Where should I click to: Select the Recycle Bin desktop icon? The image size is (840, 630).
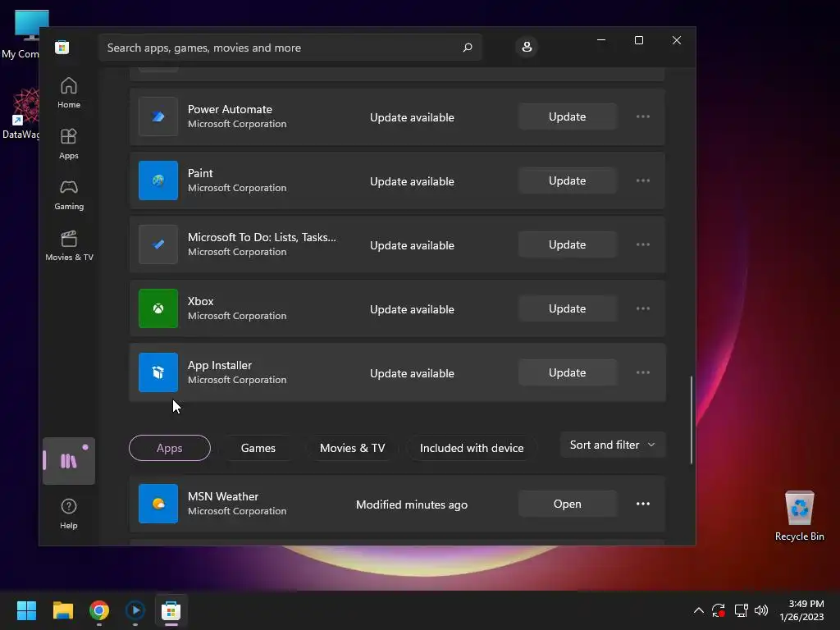799,516
